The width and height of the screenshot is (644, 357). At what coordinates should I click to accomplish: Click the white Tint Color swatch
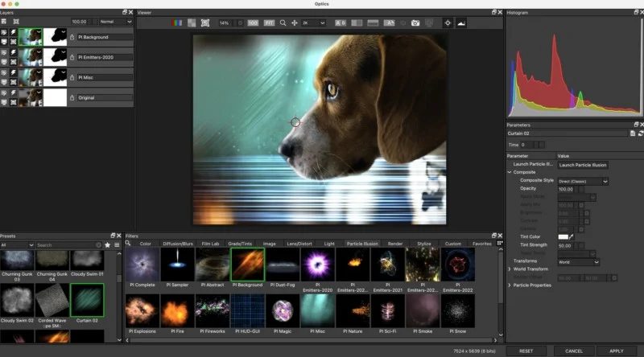click(x=562, y=237)
